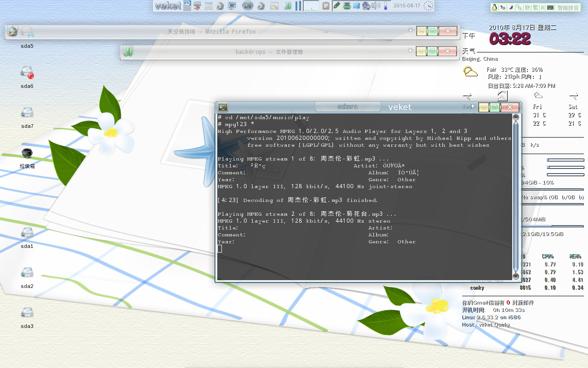Image resolution: width=588 pixels, height=368 pixels.
Task: Click the show-desktop icon beside veket
Action: (187, 6)
